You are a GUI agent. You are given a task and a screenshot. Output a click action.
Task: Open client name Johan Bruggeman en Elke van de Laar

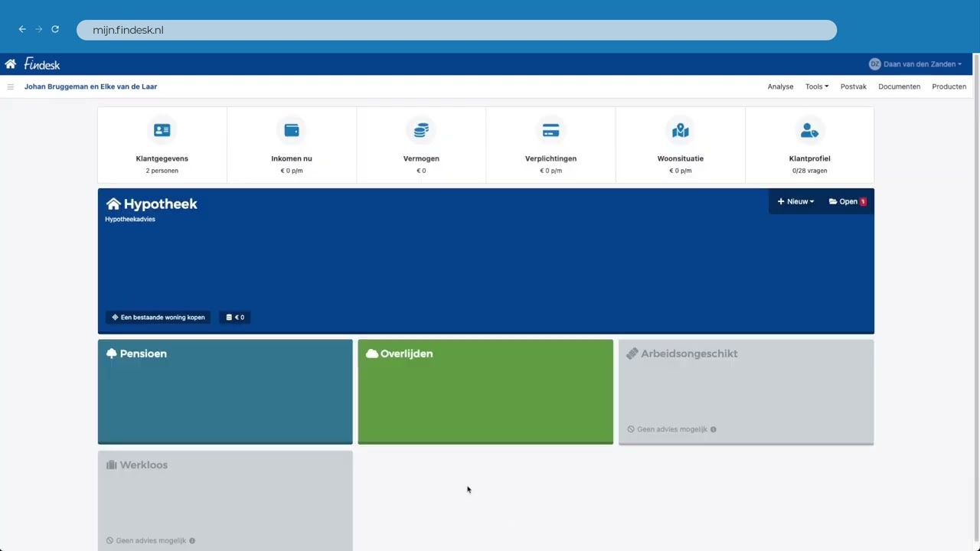pos(90,86)
